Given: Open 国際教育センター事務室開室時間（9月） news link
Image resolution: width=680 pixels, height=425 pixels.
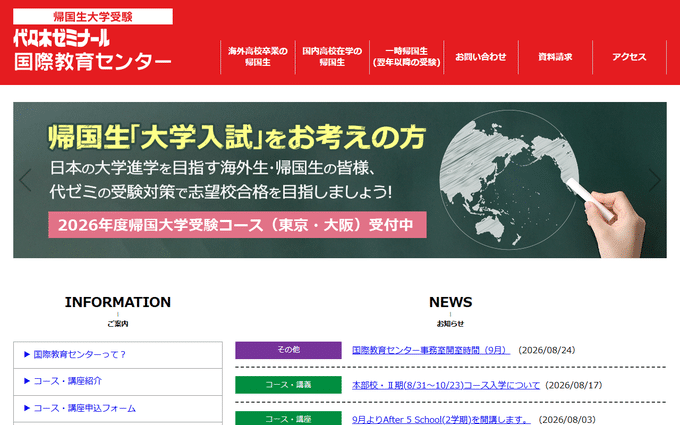Looking at the screenshot, I should click(x=431, y=350).
